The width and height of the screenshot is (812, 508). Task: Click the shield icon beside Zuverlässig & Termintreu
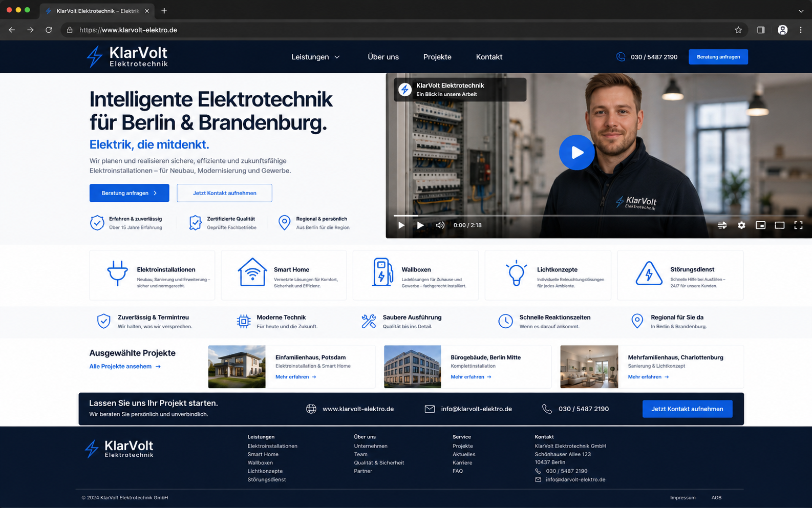point(104,321)
